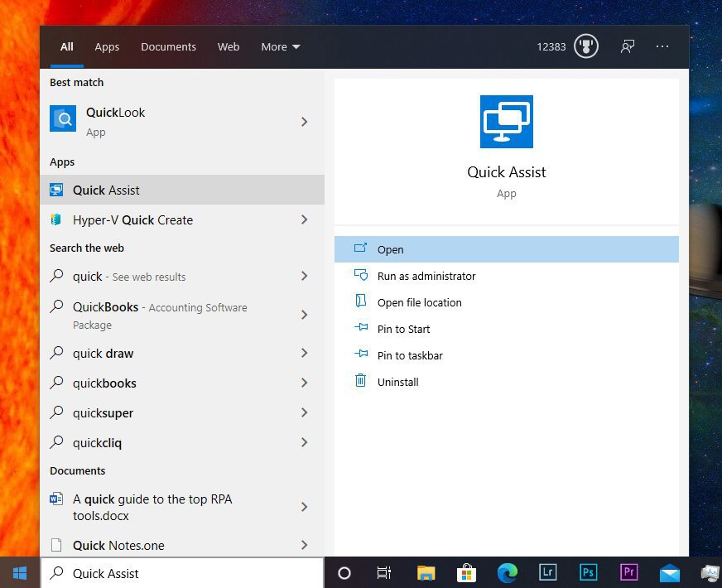The height and width of the screenshot is (588, 722).
Task: Select the 'quickcliq' web suggestion text
Action: point(97,443)
